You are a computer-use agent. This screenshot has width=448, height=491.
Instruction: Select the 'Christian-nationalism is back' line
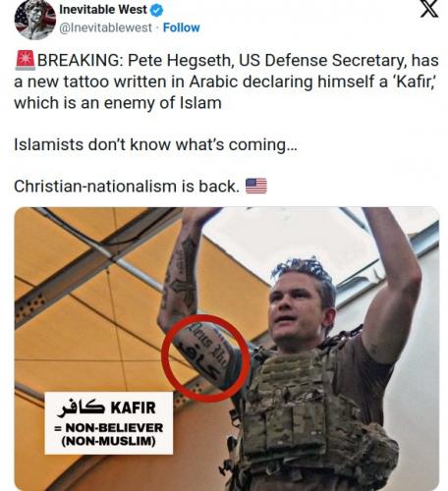click(x=127, y=187)
